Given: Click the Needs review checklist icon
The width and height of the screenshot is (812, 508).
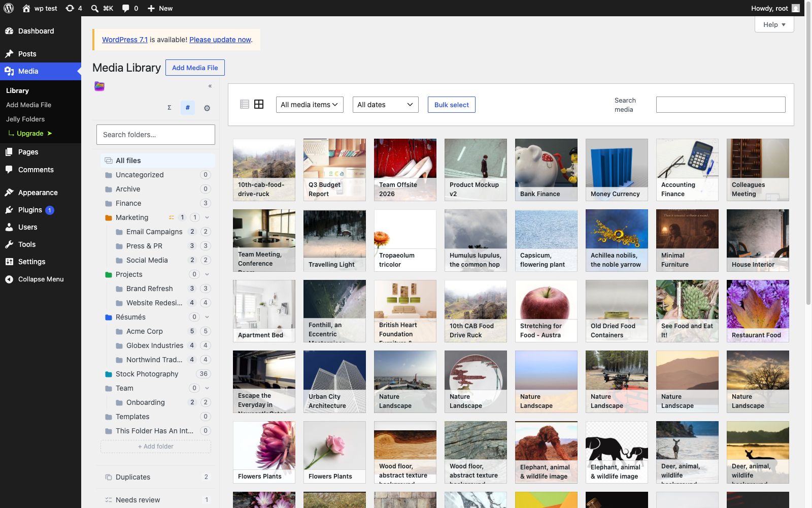Looking at the screenshot, I should point(109,500).
